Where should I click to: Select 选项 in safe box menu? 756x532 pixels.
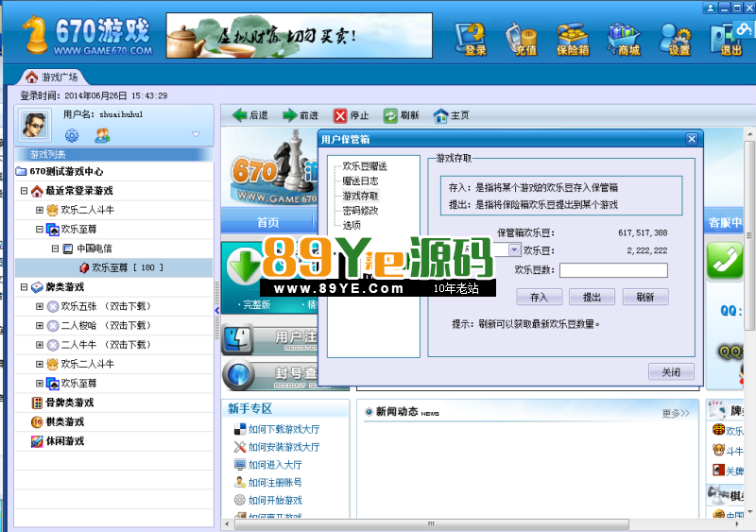352,225
